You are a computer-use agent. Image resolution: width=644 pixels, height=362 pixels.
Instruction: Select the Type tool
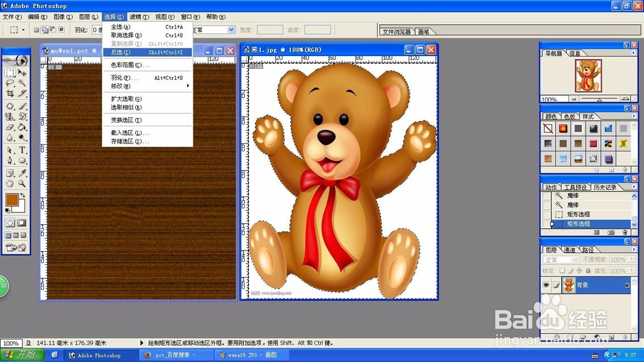[22, 150]
